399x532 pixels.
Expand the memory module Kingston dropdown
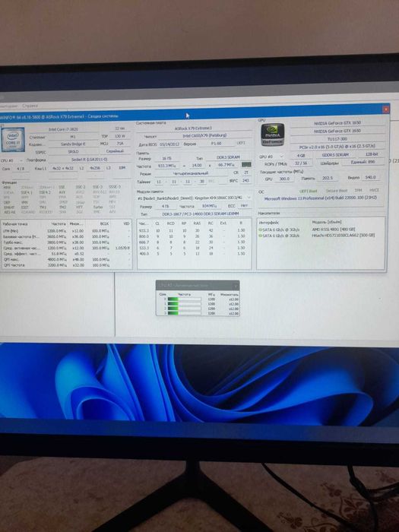tap(249, 198)
